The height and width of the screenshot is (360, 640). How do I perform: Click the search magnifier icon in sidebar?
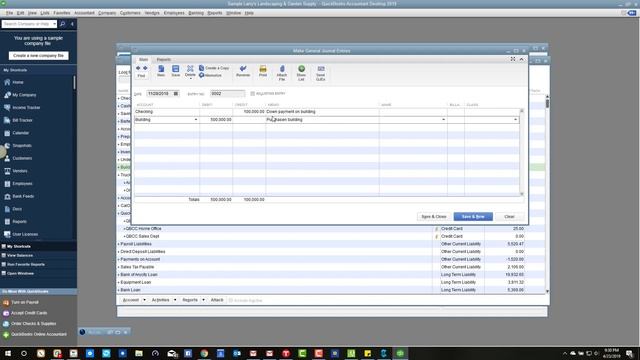point(62,24)
